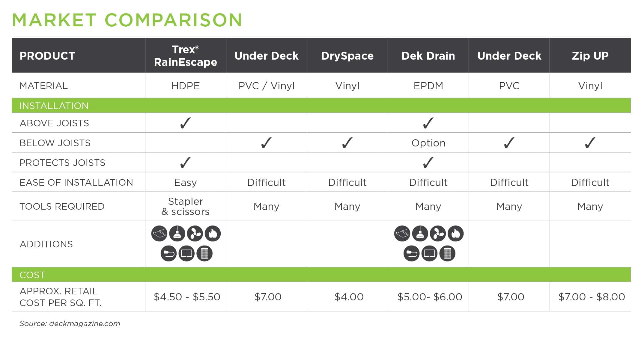This screenshot has height=339, width=644.
Task: Select the TV screen icon in Dek Drain additions
Action: click(x=429, y=253)
